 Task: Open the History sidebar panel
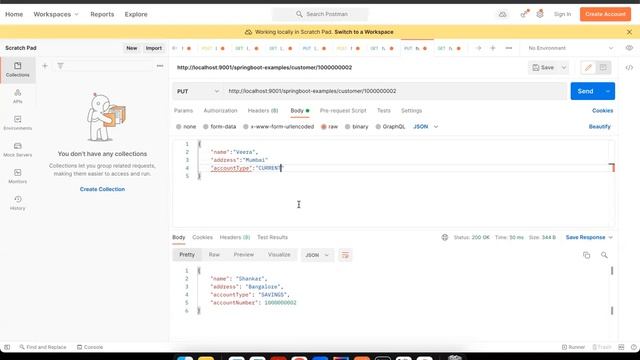pyautogui.click(x=18, y=203)
